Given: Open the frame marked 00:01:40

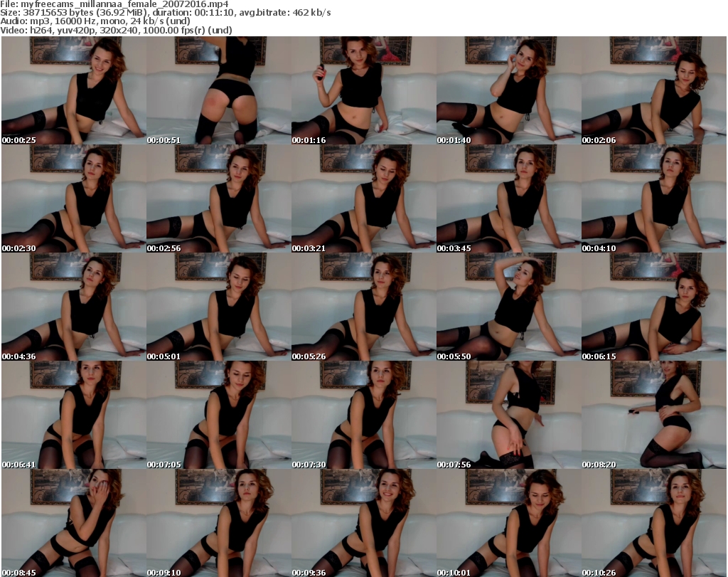Looking at the screenshot, I should (509, 90).
